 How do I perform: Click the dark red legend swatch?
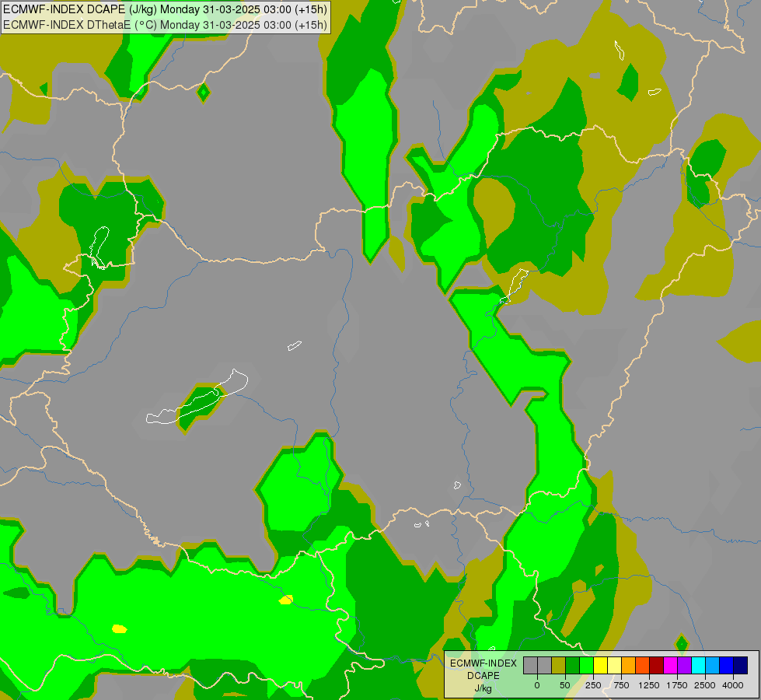[x=656, y=665]
